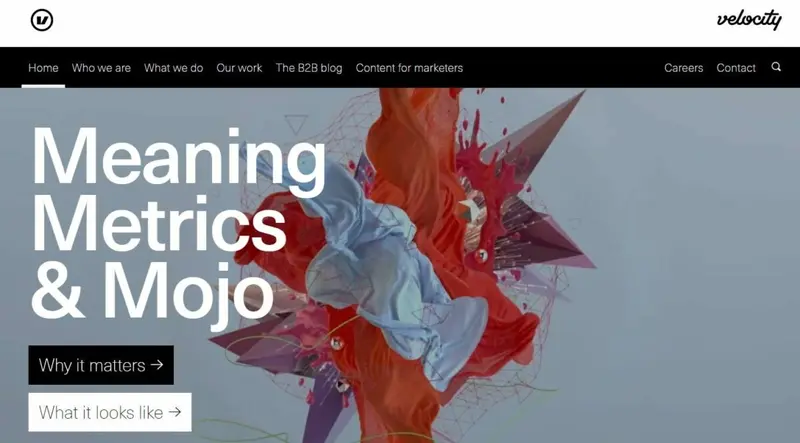The image size is (800, 443).
Task: Click the Velocity script wordmark logo
Action: pos(749,20)
